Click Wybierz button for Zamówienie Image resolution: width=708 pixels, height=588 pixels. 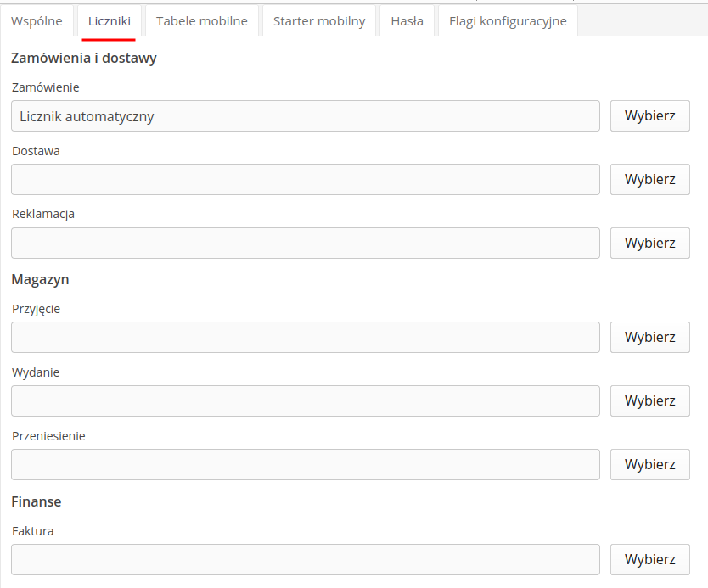[649, 116]
